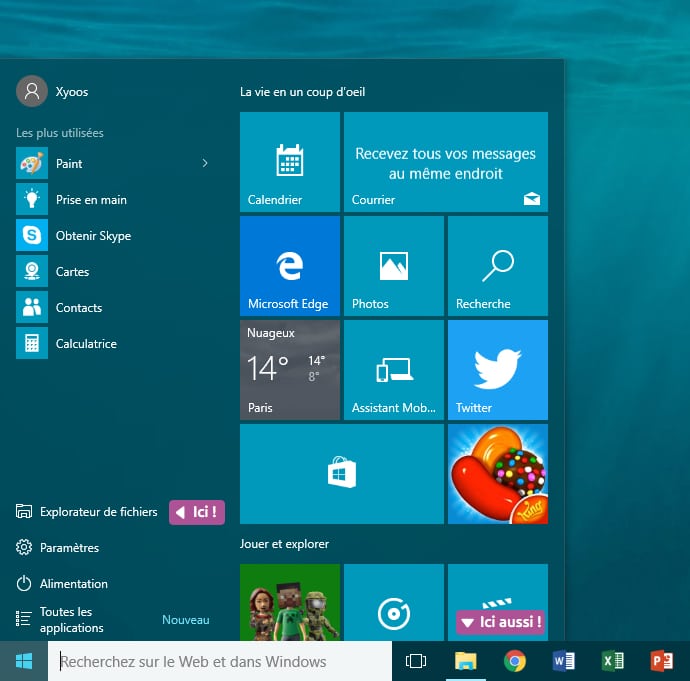The image size is (690, 681).
Task: Launch Excel from taskbar
Action: pos(613,661)
